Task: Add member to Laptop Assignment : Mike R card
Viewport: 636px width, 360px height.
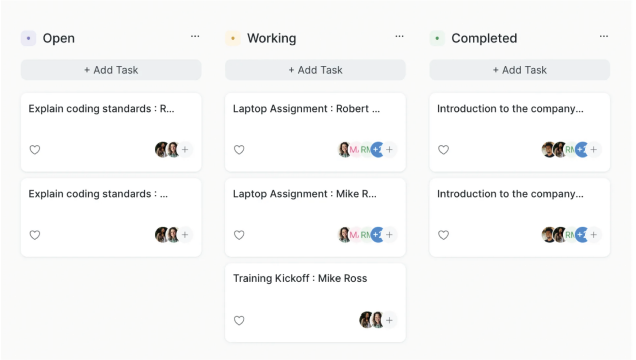Action: tap(389, 235)
